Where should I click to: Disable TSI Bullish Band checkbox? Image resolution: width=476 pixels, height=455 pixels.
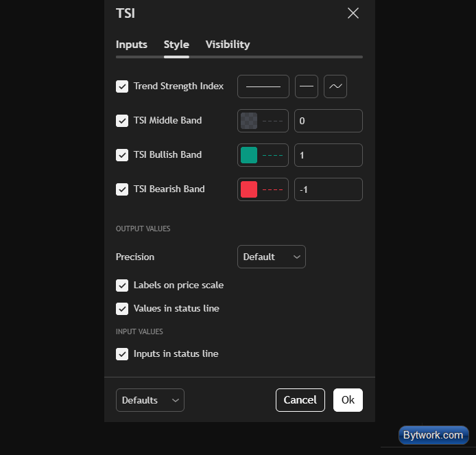tap(122, 155)
